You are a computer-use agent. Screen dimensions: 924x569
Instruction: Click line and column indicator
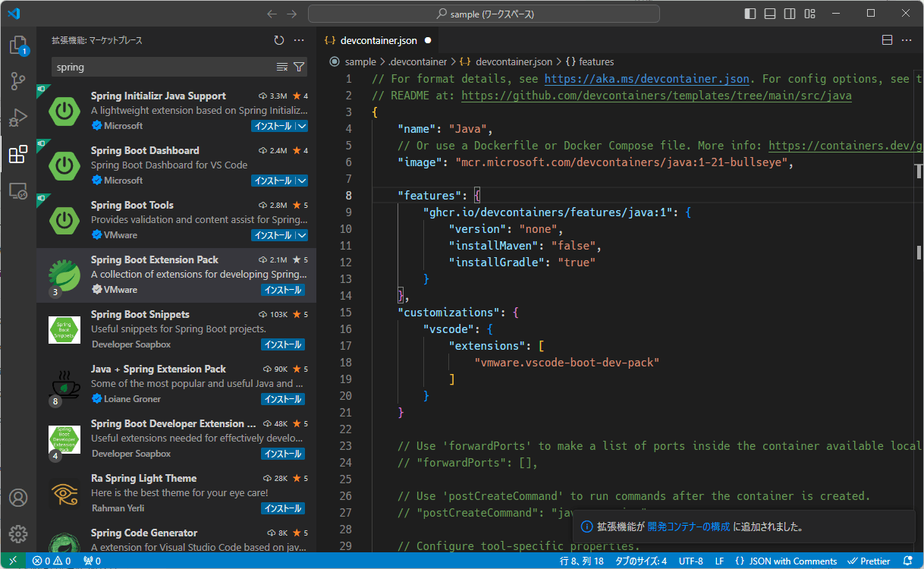point(582,561)
